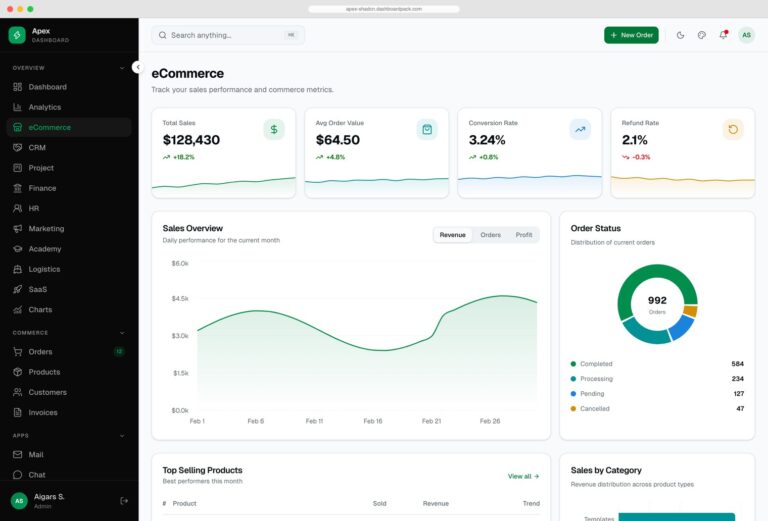Click the -0.3% change indicator
The height and width of the screenshot is (521, 768).
[x=636, y=157]
